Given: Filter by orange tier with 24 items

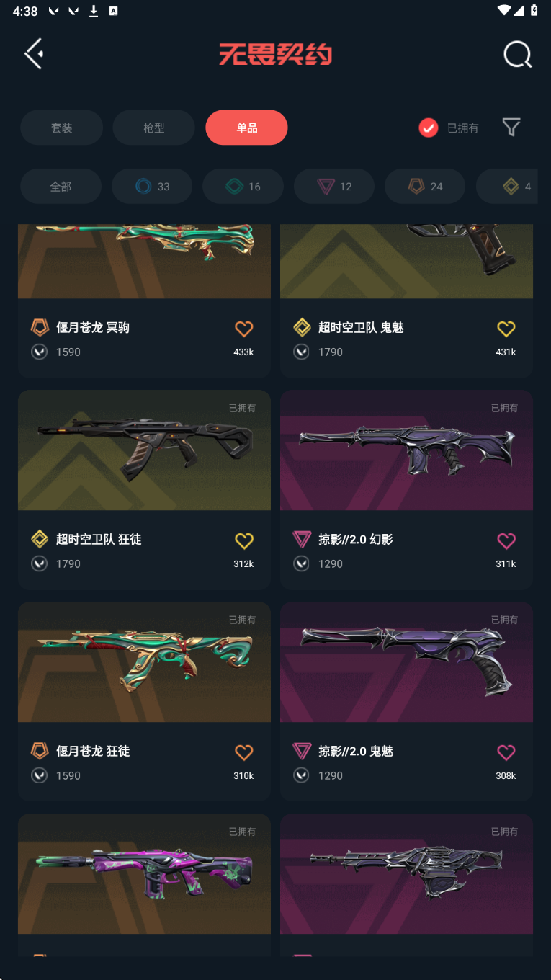Looking at the screenshot, I should click(425, 187).
